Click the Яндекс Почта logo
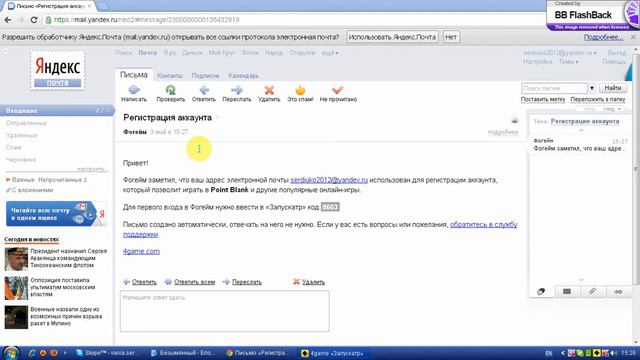 pyautogui.click(x=58, y=70)
